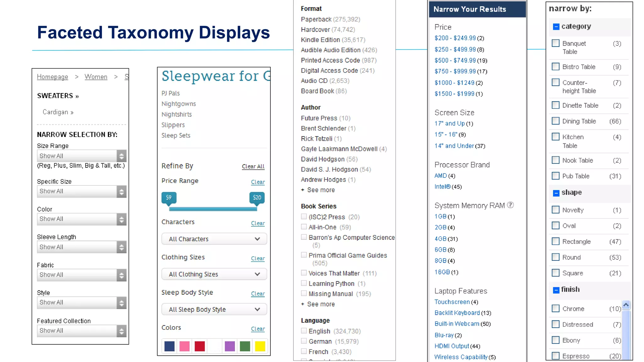Open the Specific Size dropdown
Screen dimensions: 644x362
point(82,191)
